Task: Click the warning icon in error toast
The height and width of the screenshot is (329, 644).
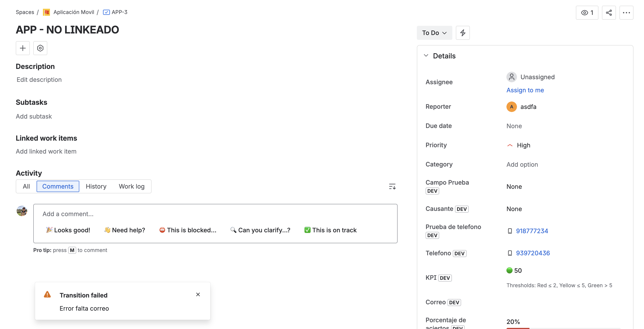Action: coord(47,295)
